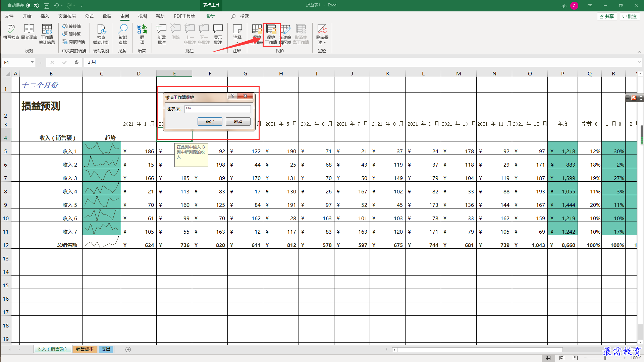The image size is (644, 362).
Task: Open 工作簿统计信息 workbook statistics
Action: click(x=47, y=34)
